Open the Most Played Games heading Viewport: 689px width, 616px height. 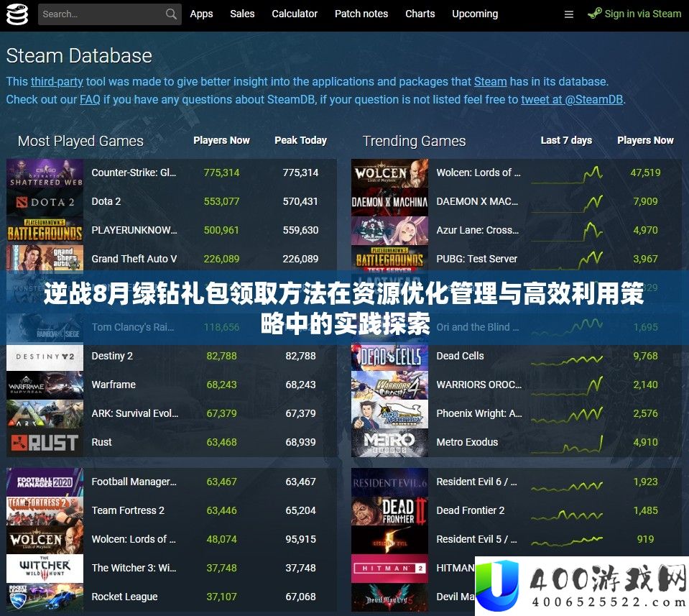coord(80,141)
